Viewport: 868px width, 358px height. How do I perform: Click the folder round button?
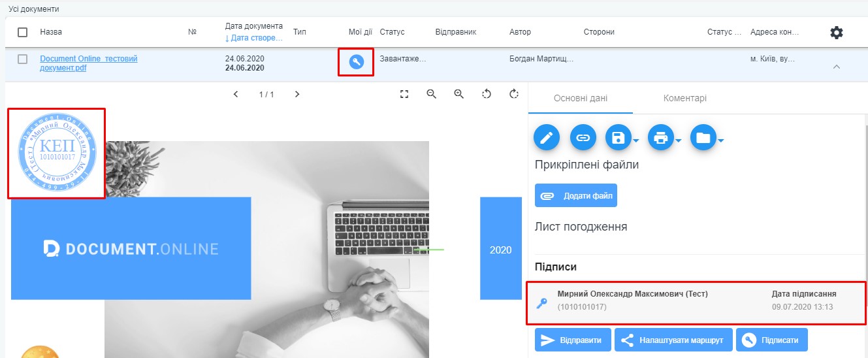(x=702, y=138)
